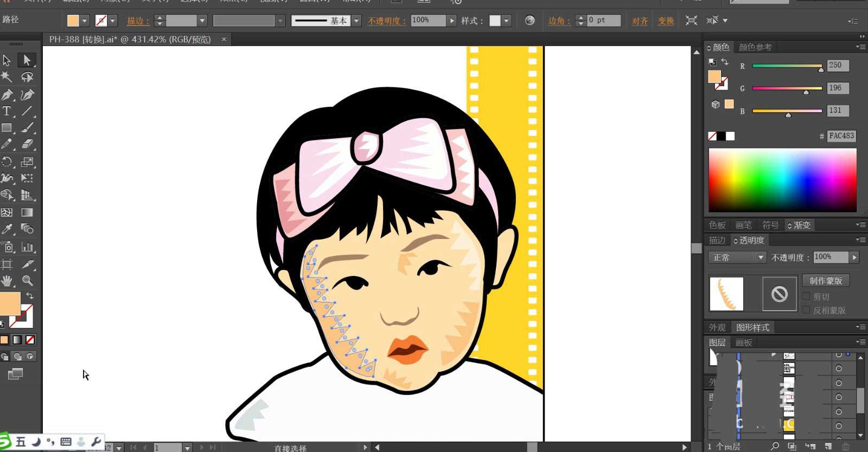Screen dimensions: 868x452
Task: Select the Column Graph tool
Action: (27, 247)
